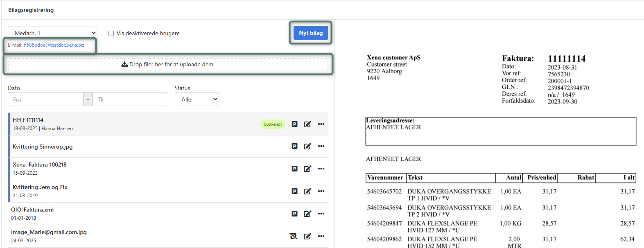Click the Fra date input field
The height and width of the screenshot is (248, 644).
pyautogui.click(x=45, y=99)
